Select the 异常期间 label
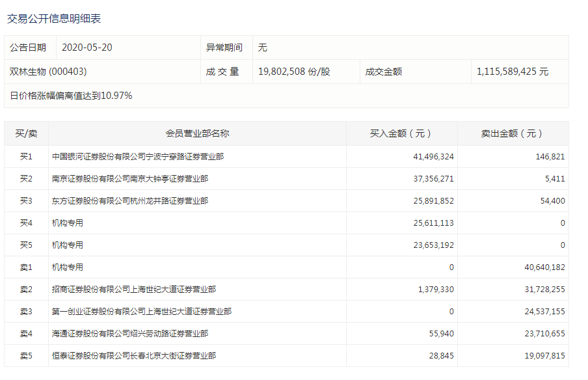Screen dimensions: 588x380 [224, 47]
